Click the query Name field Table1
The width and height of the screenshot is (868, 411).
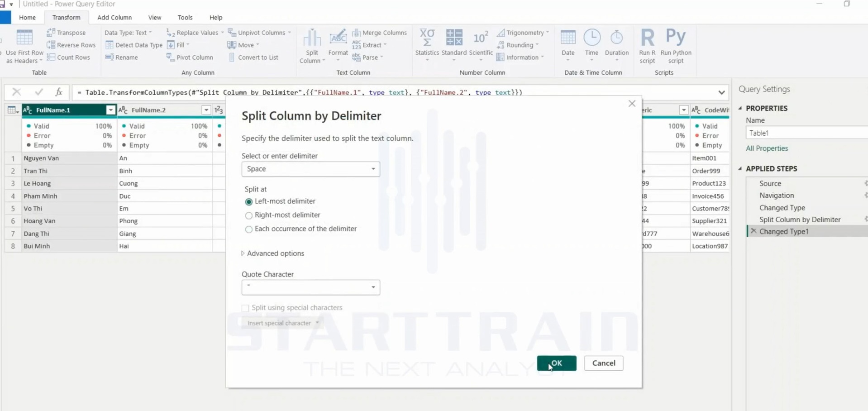point(806,133)
